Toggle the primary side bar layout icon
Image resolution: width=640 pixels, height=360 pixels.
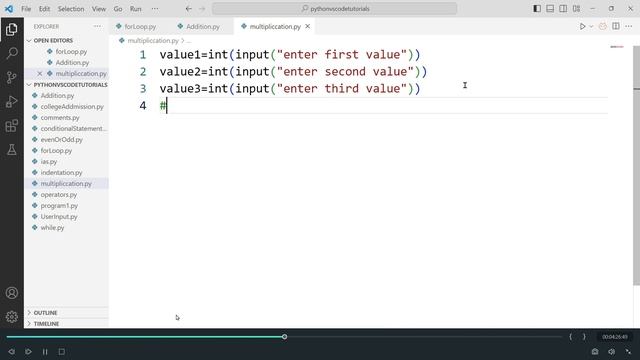coord(537,9)
